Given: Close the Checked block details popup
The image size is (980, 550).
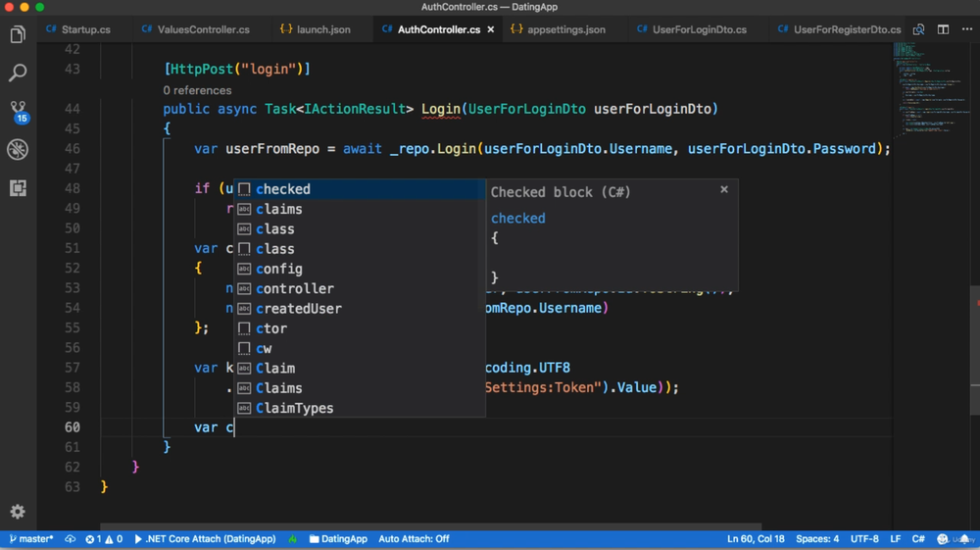Looking at the screenshot, I should point(724,189).
